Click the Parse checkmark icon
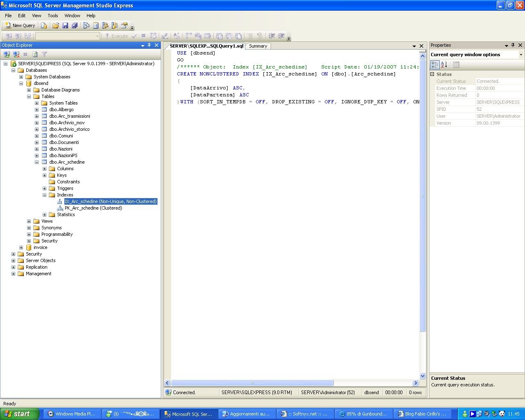Screen dimensions: 525x420 [134, 36]
